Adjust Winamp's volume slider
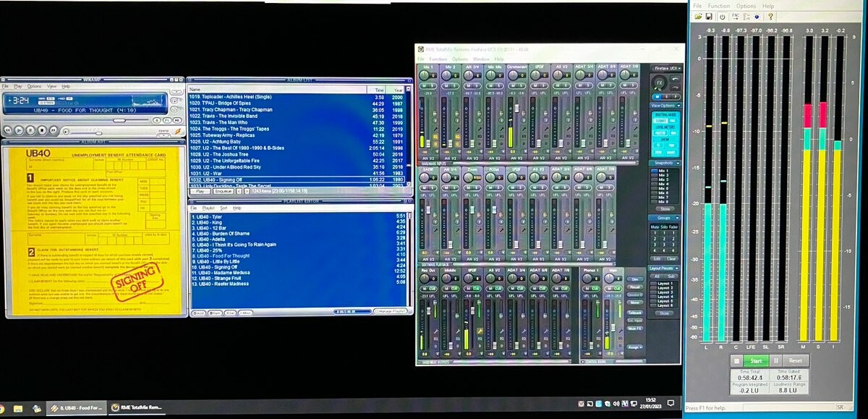This screenshot has width=868, height=419. (x=98, y=132)
